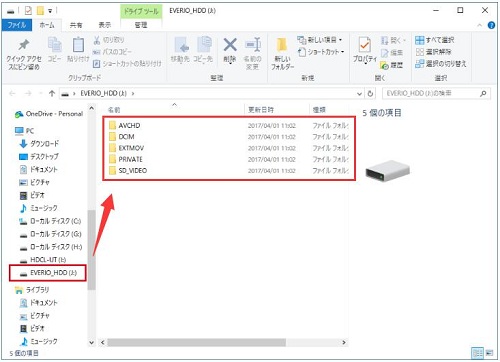Click the Properties checkmark icon
500x362 pixels.
pyautogui.click(x=365, y=45)
